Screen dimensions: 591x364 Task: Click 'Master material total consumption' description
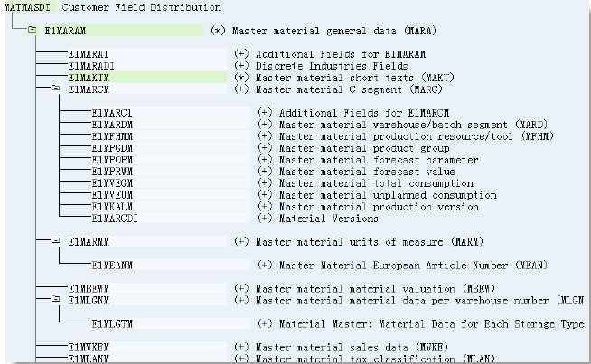pyautogui.click(x=376, y=182)
